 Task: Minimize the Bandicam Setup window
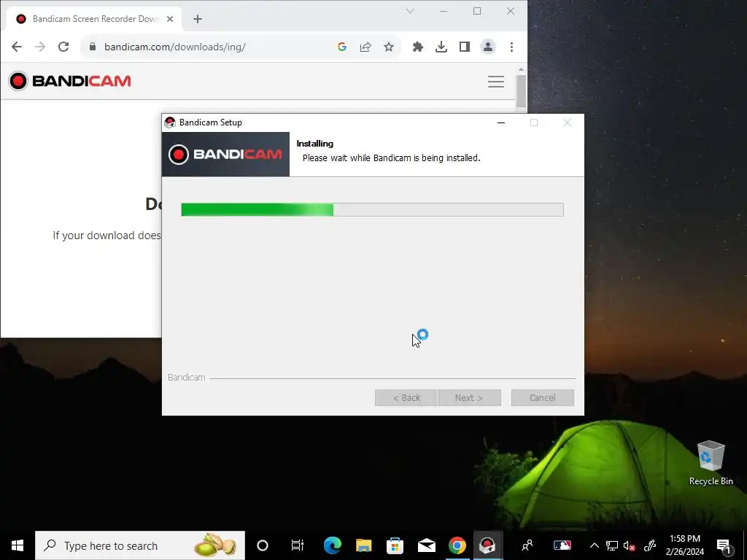pos(500,122)
